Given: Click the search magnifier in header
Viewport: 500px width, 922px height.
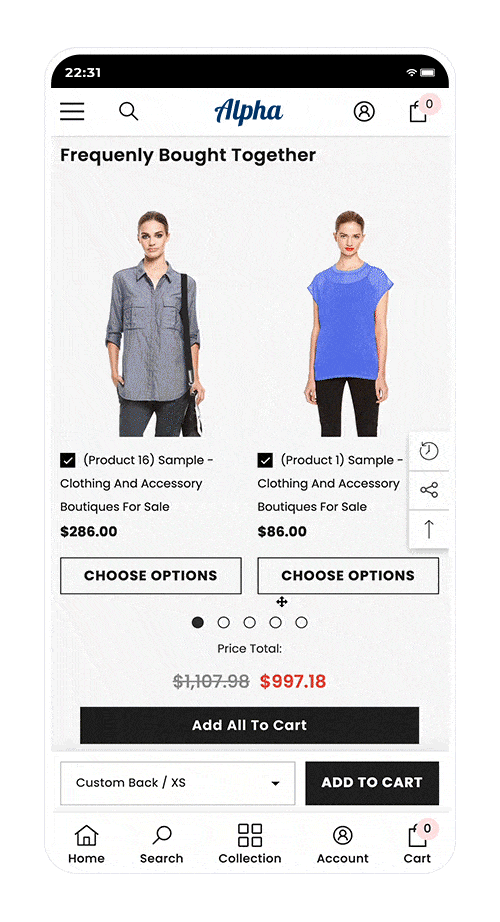Looking at the screenshot, I should [x=128, y=111].
